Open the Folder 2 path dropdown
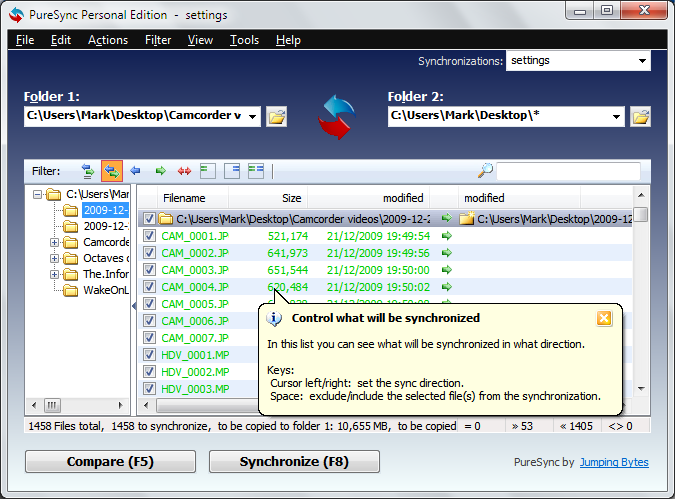 [616, 117]
